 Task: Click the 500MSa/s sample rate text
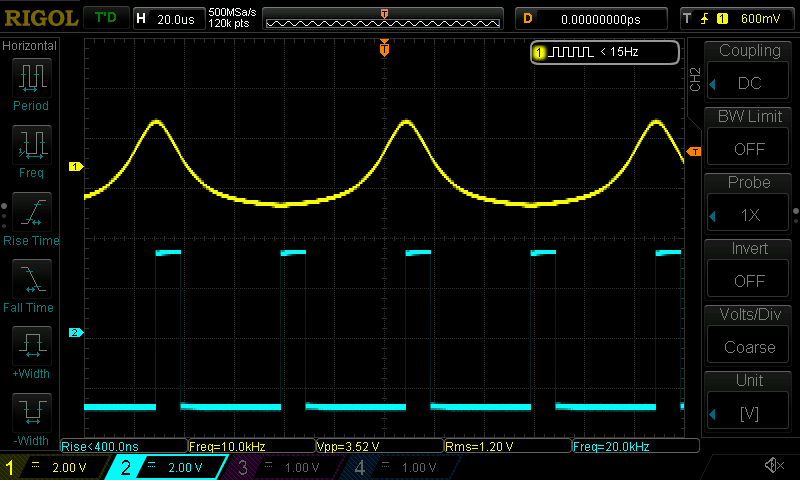coord(232,12)
